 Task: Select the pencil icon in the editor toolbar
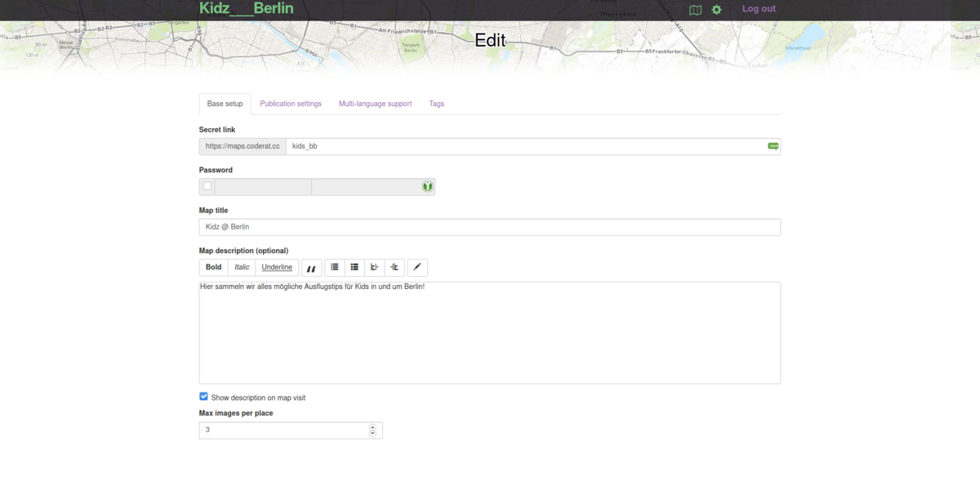click(x=416, y=267)
